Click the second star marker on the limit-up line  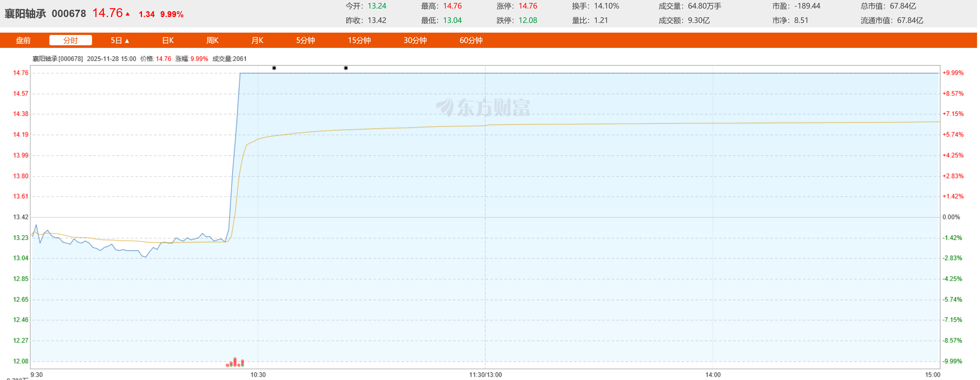(x=346, y=68)
